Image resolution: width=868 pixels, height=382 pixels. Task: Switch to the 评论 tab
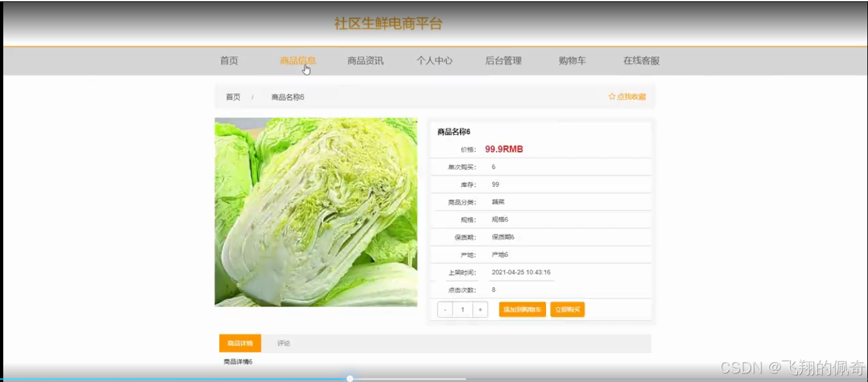(x=284, y=343)
